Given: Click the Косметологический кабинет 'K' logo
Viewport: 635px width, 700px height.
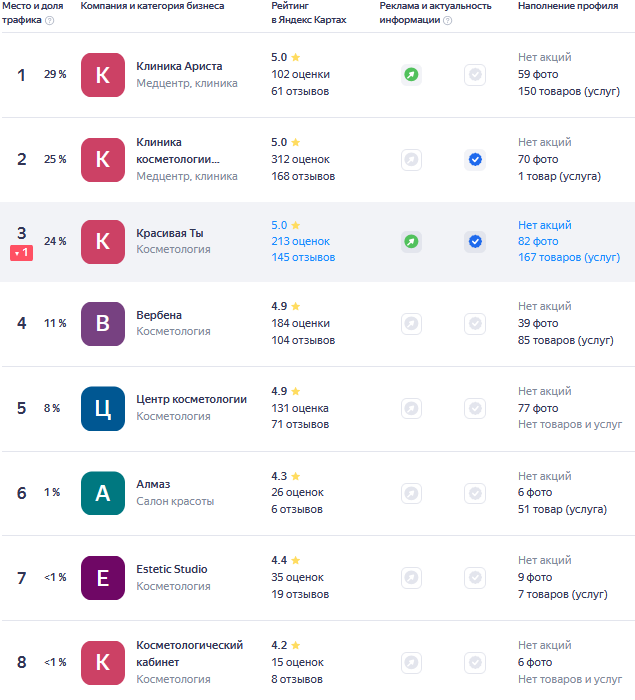Looking at the screenshot, I should coord(103,663).
